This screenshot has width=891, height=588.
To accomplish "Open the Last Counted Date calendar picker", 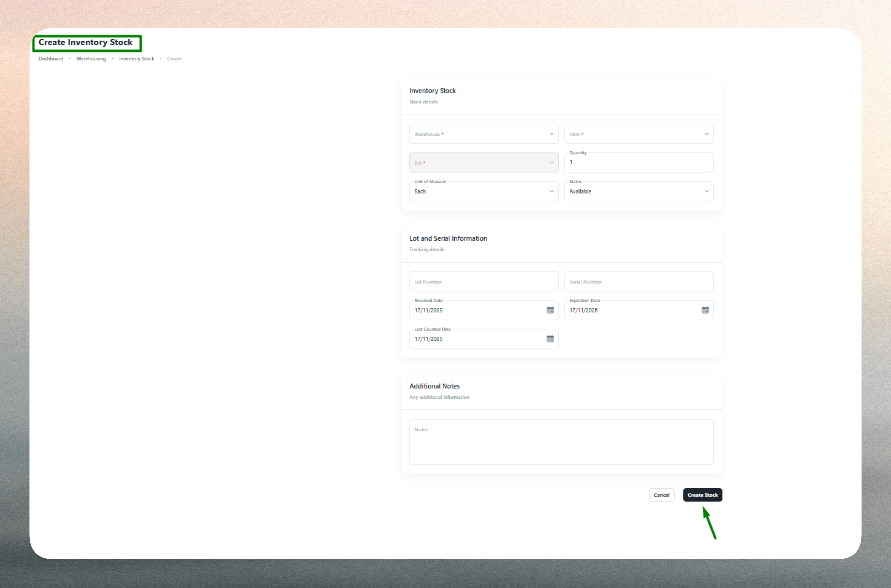I will tap(550, 338).
